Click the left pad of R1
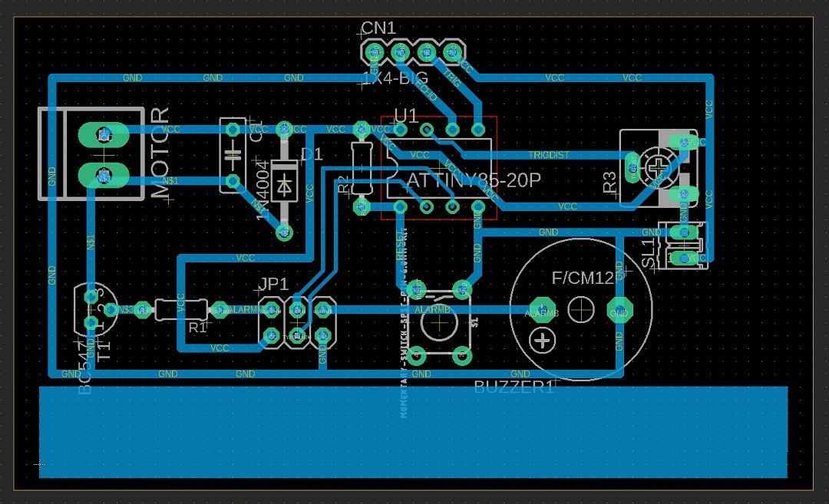 (142, 310)
